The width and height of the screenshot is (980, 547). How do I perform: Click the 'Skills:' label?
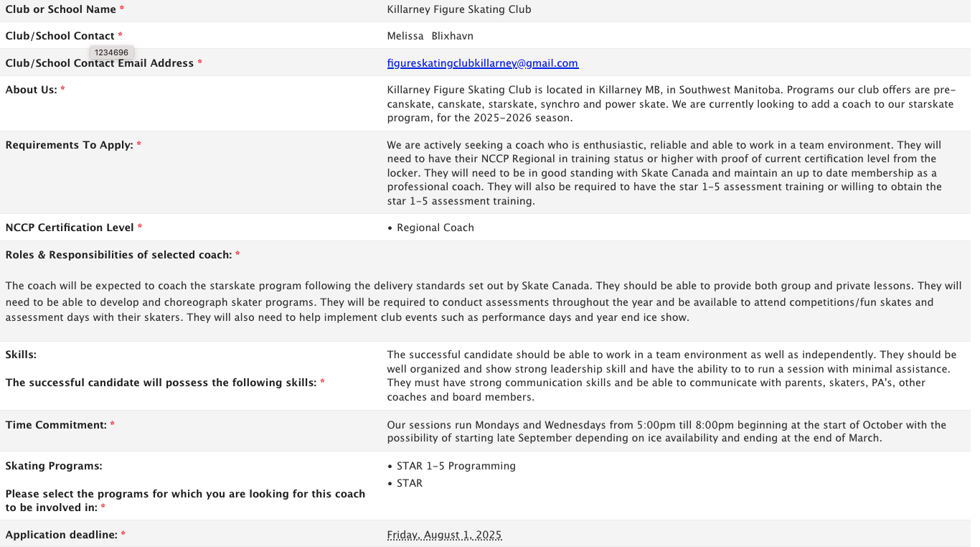click(21, 355)
